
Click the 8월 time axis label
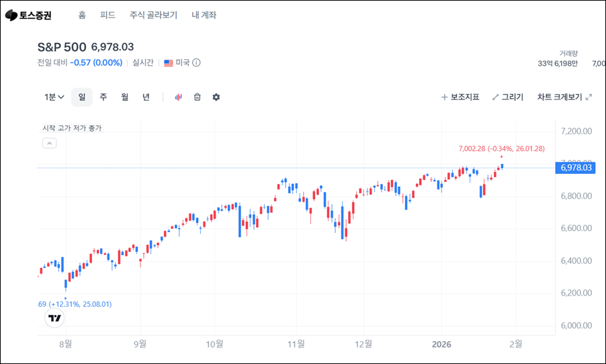66,344
